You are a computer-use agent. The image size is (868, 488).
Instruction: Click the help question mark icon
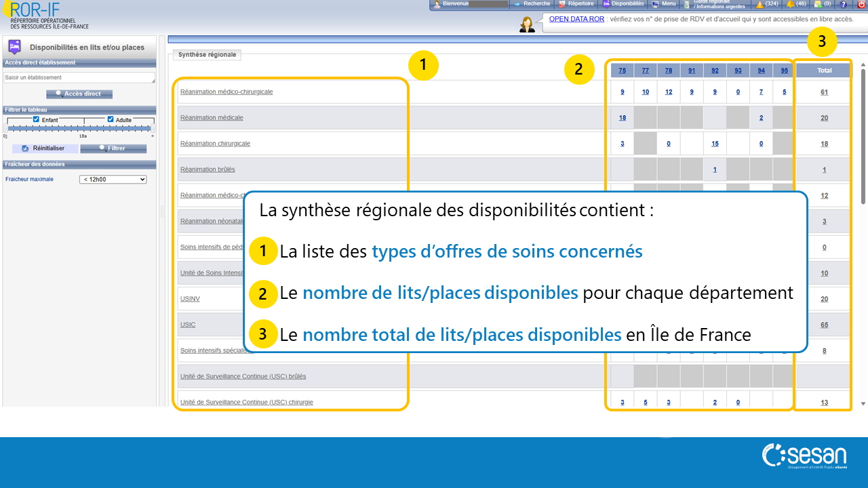(x=844, y=4)
